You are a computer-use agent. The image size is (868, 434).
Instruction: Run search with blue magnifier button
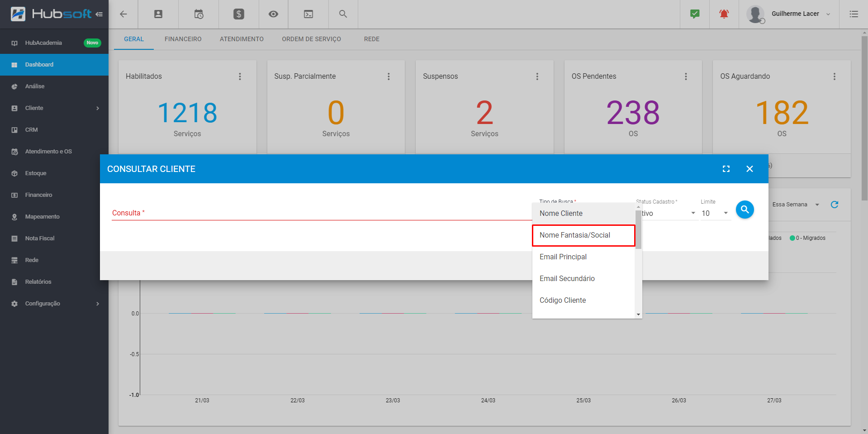point(745,210)
